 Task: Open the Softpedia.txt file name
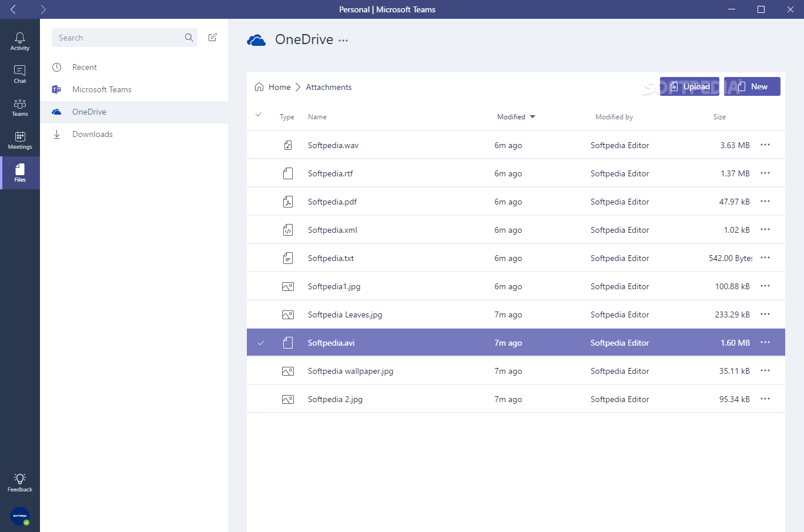click(x=331, y=258)
